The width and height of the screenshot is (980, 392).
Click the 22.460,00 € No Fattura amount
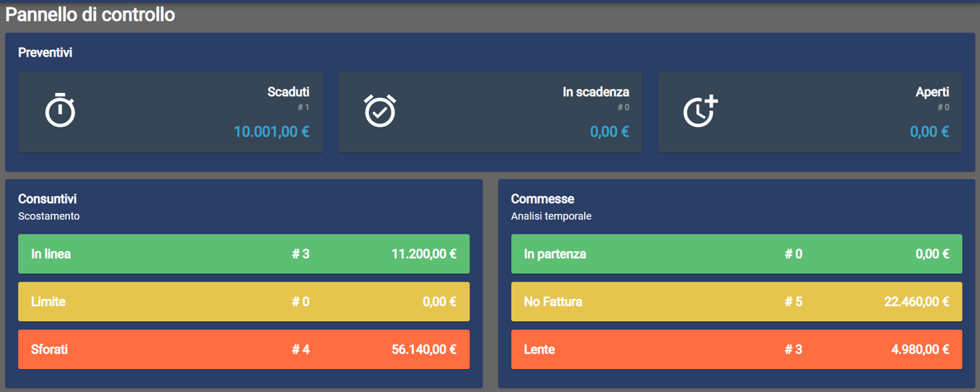pyautogui.click(x=917, y=302)
